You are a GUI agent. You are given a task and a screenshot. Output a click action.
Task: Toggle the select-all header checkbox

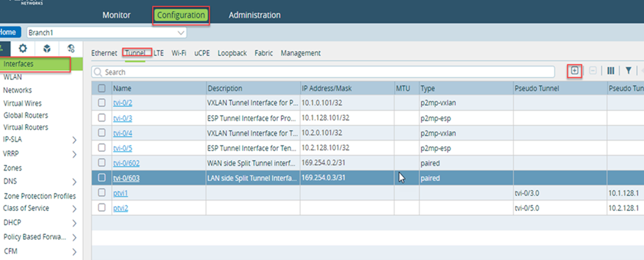click(x=102, y=88)
